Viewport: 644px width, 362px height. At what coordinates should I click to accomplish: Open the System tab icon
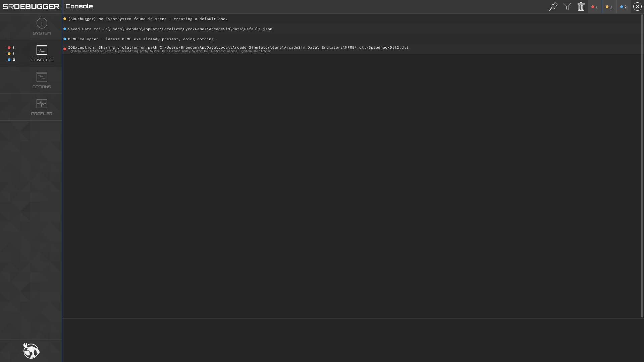tap(42, 23)
